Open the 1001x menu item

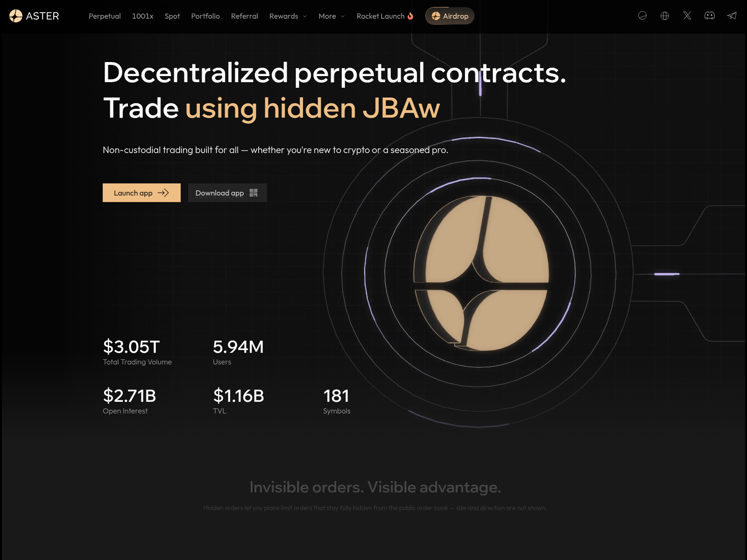tap(142, 16)
